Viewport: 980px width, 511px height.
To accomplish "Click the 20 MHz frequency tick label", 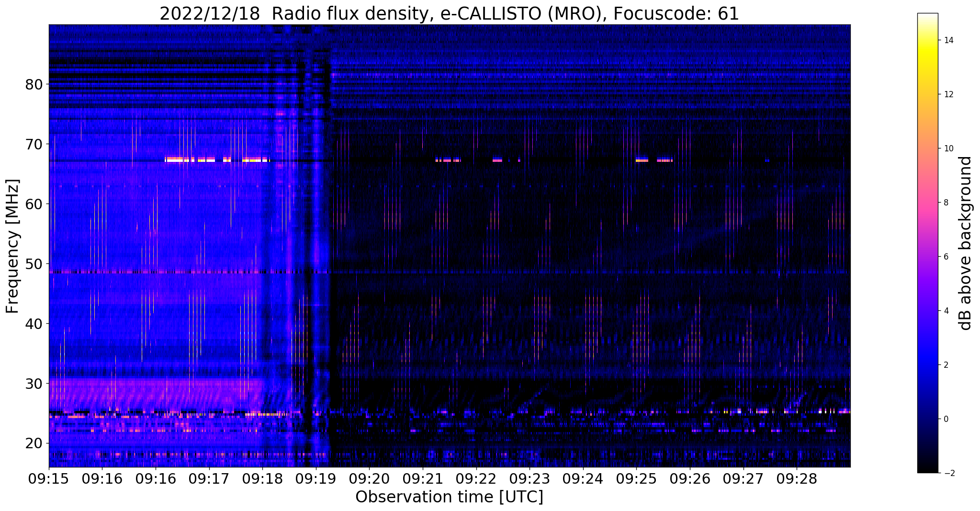I will [x=34, y=443].
